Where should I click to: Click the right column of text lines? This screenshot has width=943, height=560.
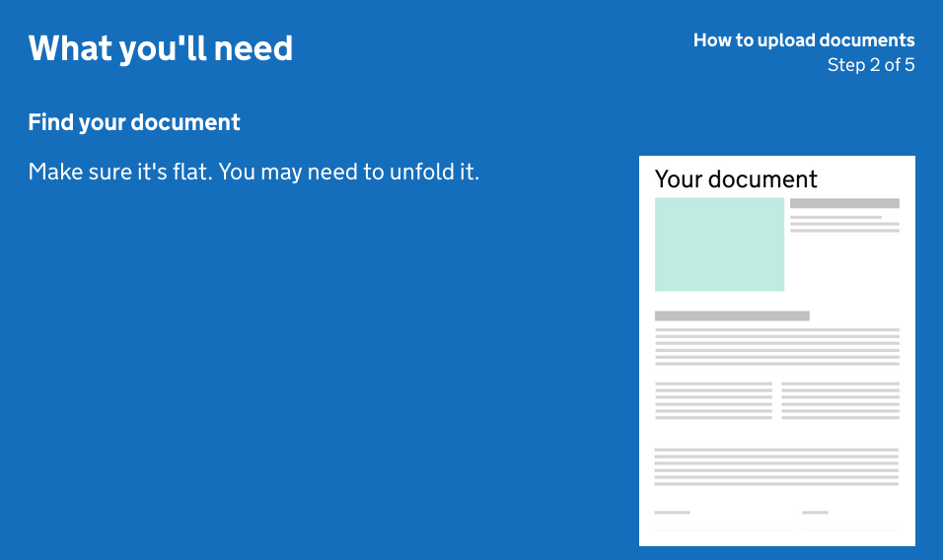coord(840,400)
